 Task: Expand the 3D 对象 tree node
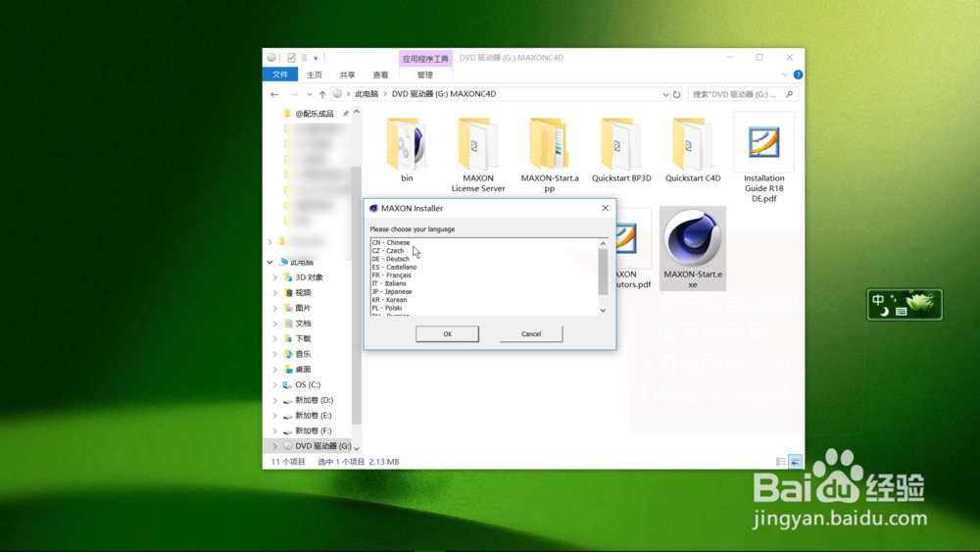[x=275, y=277]
